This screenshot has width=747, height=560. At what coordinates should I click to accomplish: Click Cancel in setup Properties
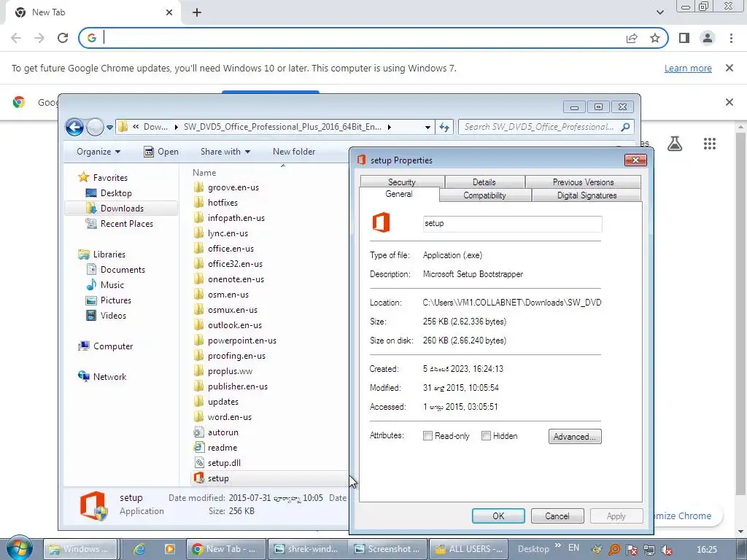(557, 516)
